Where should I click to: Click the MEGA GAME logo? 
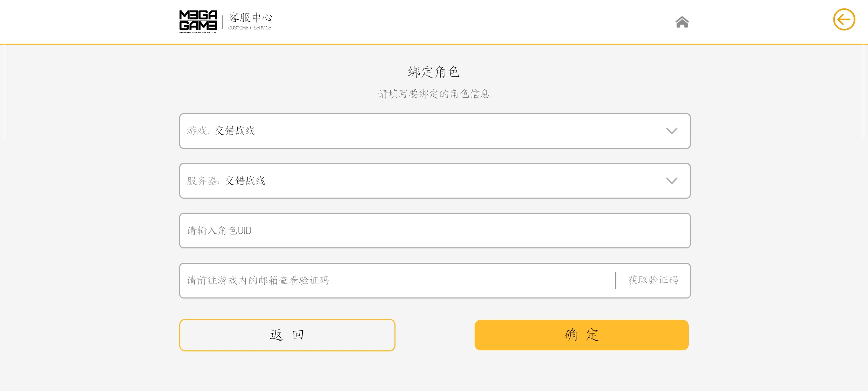[198, 22]
